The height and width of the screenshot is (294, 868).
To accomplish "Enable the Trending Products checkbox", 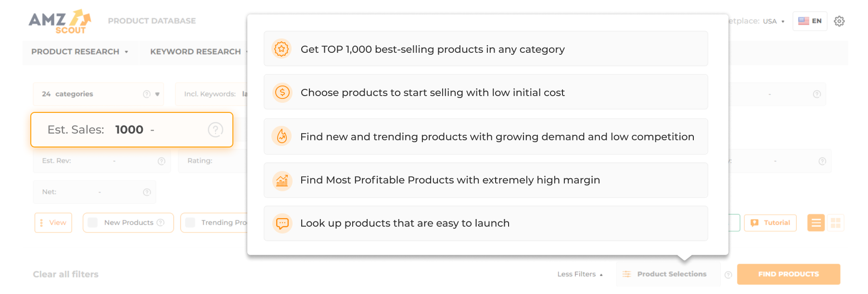I will [x=189, y=222].
